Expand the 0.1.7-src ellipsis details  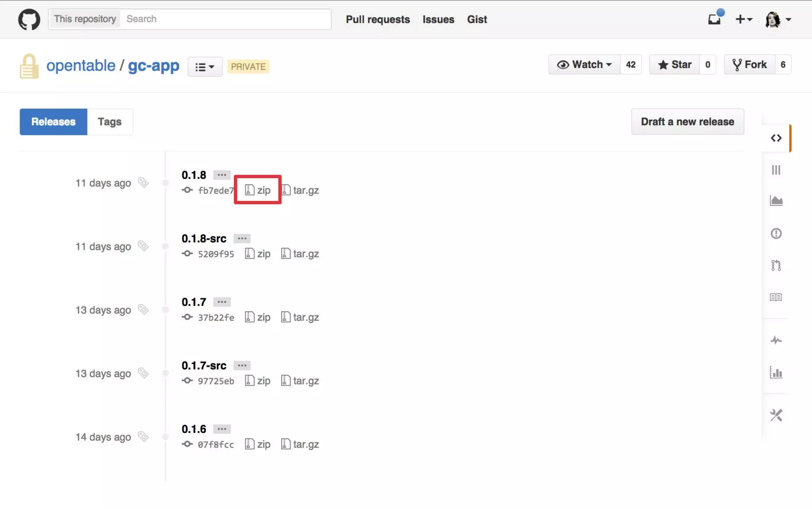pos(242,365)
